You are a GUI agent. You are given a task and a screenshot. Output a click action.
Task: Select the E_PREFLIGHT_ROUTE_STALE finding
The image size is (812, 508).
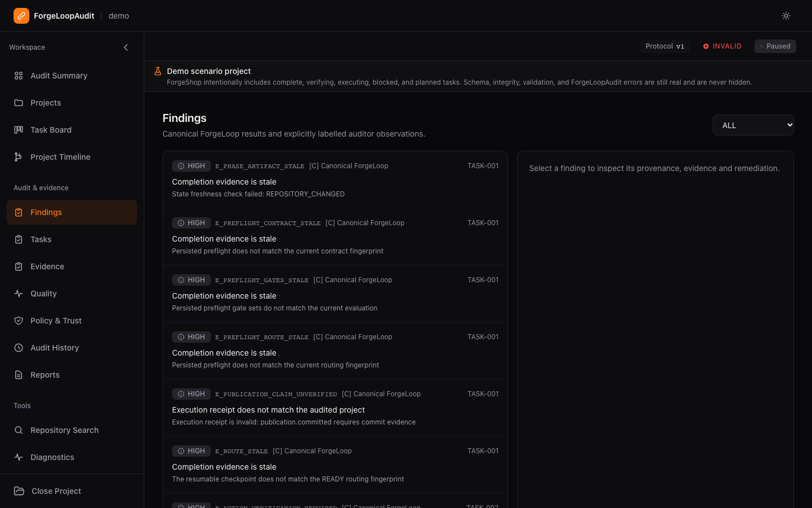tap(335, 351)
